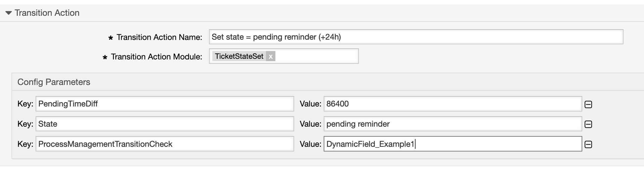Click the Transition Action header title
644x174 pixels.
click(47, 13)
